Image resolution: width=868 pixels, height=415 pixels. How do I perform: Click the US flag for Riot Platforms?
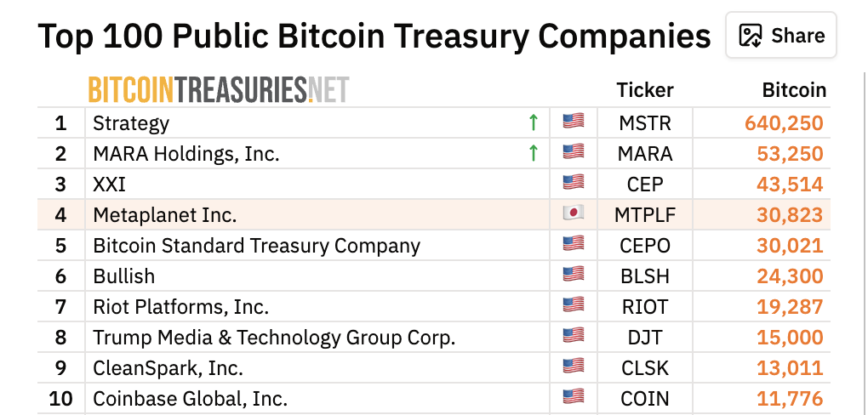click(574, 305)
